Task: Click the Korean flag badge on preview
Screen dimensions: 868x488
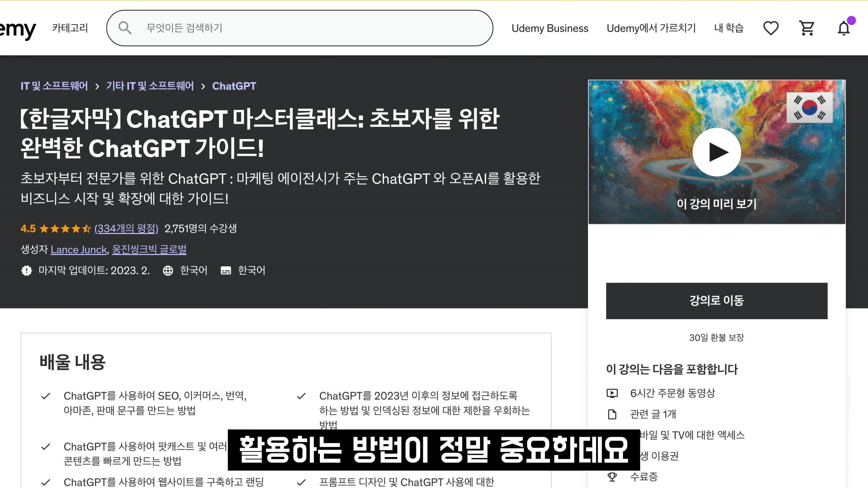Action: click(809, 107)
